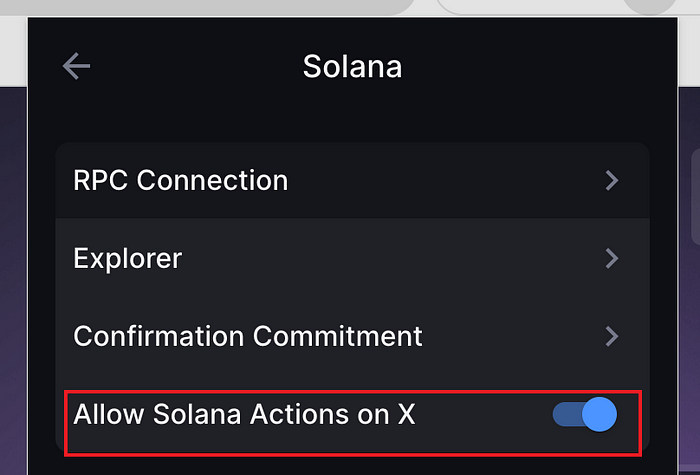Click the Explorer text label
700x475 pixels.
[x=127, y=258]
